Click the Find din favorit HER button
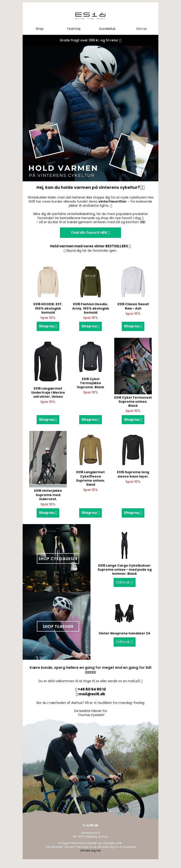Viewport: 181px width, 868px height. (x=90, y=232)
